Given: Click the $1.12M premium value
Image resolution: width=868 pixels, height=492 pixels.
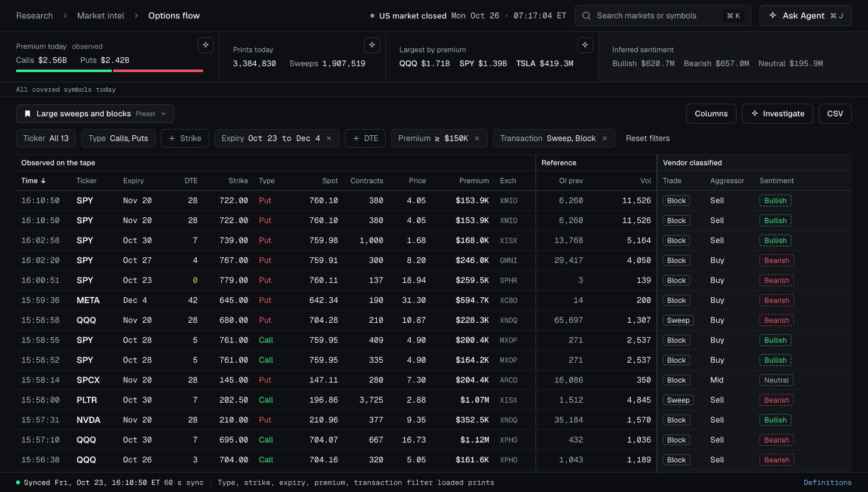Looking at the screenshot, I should (x=475, y=440).
